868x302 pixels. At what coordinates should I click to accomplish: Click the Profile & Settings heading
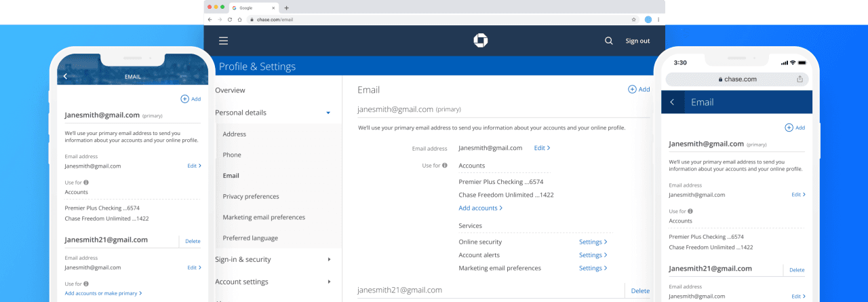[x=257, y=67]
